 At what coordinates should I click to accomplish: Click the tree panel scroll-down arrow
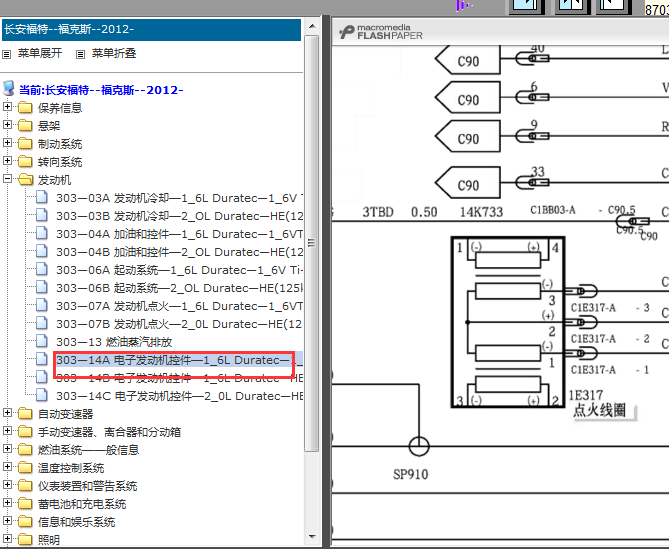pyautogui.click(x=312, y=537)
